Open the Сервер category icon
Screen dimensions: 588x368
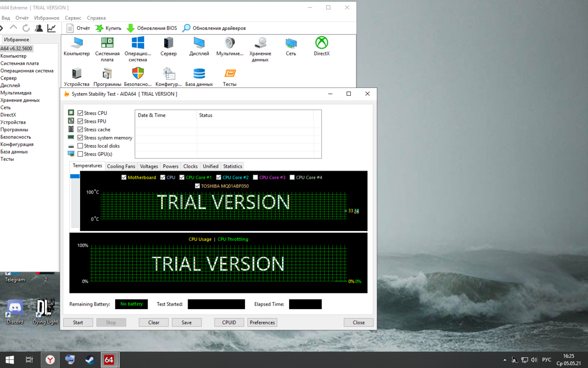[169, 46]
